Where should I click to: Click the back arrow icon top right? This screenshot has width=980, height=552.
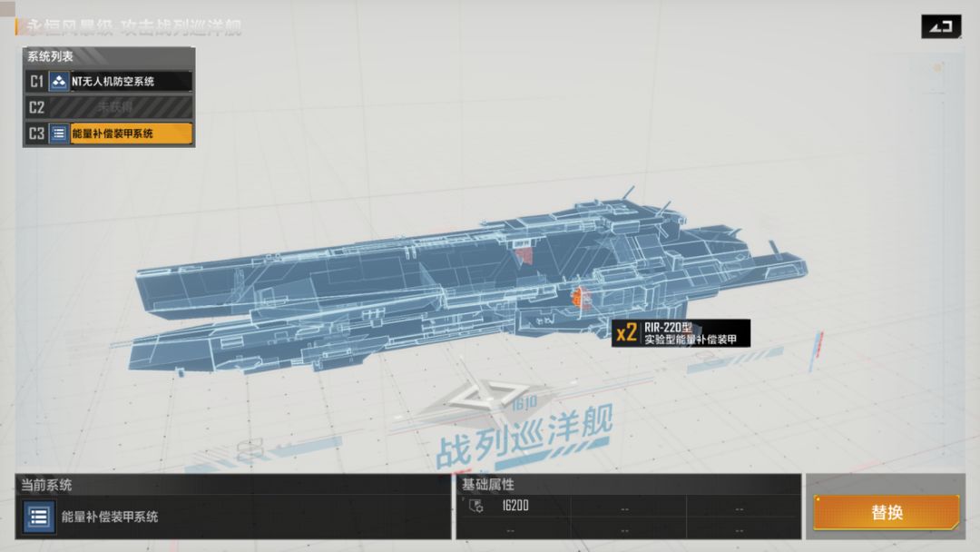pyautogui.click(x=941, y=26)
